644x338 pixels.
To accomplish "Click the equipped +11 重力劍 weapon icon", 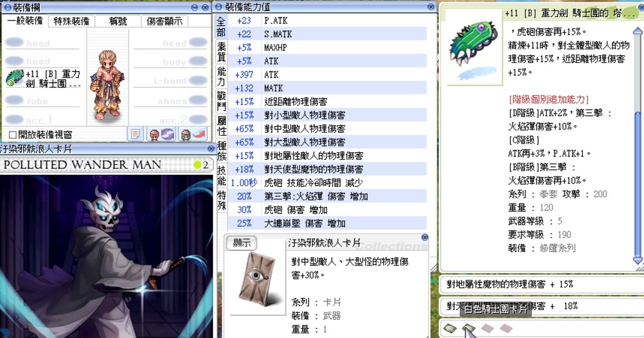I will (15, 78).
